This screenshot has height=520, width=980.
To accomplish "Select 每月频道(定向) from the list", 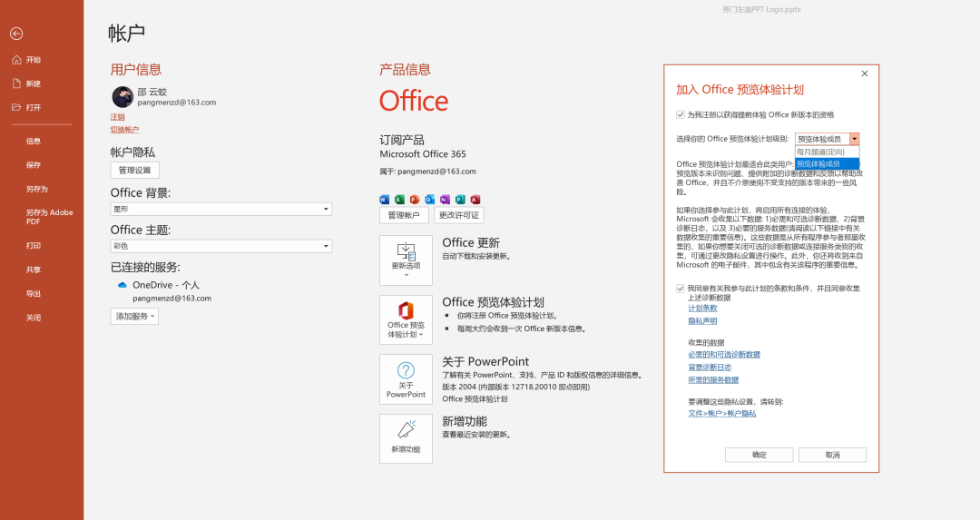I will [x=827, y=152].
